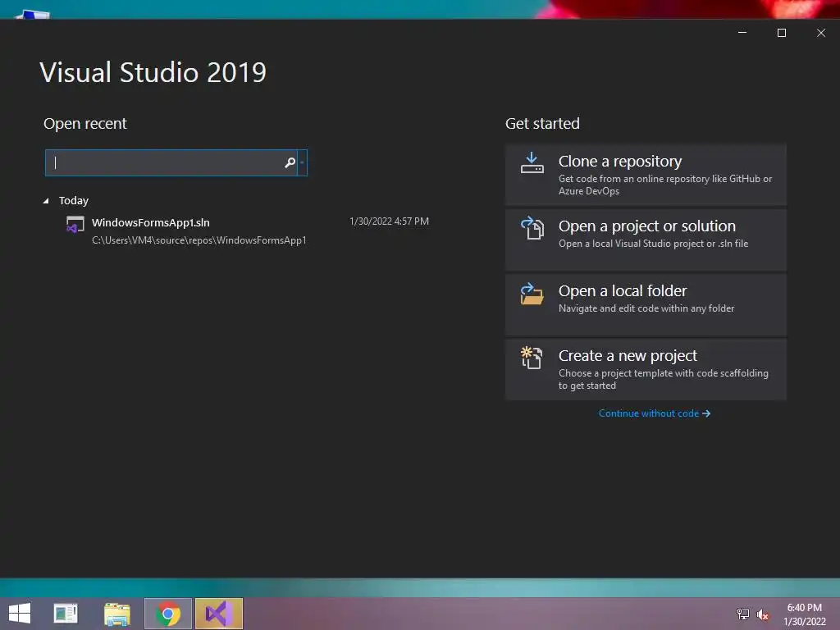
Task: Minimize the Visual Studio 2019 window
Action: point(742,33)
